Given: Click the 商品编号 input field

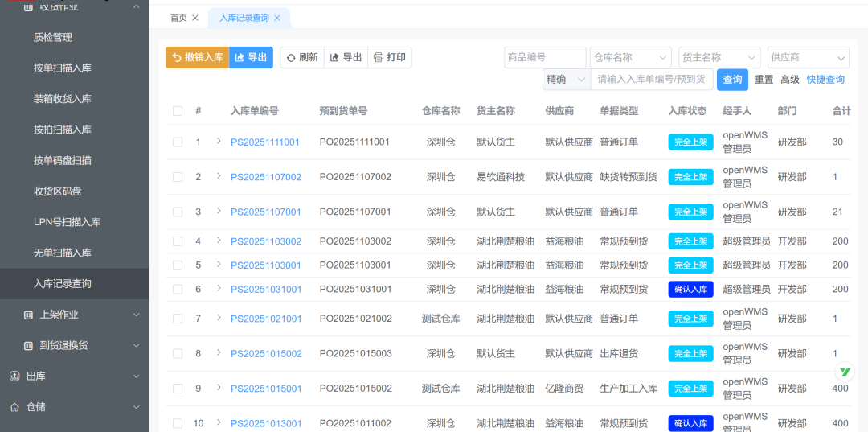Looking at the screenshot, I should pyautogui.click(x=544, y=58).
